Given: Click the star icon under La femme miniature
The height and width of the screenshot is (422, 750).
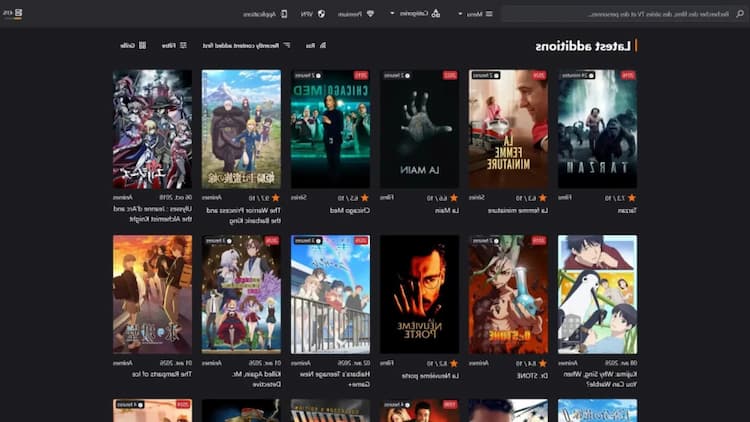Looking at the screenshot, I should tap(543, 198).
